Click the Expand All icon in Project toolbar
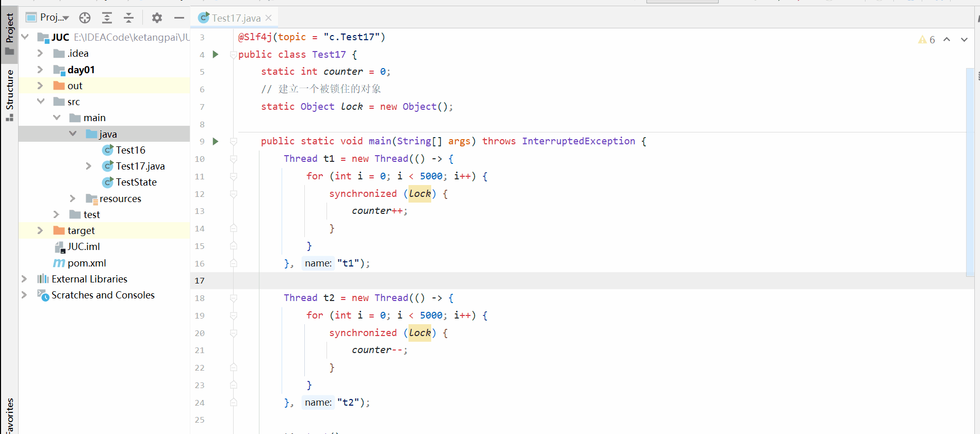Screen dimensions: 980x434 coord(107,18)
